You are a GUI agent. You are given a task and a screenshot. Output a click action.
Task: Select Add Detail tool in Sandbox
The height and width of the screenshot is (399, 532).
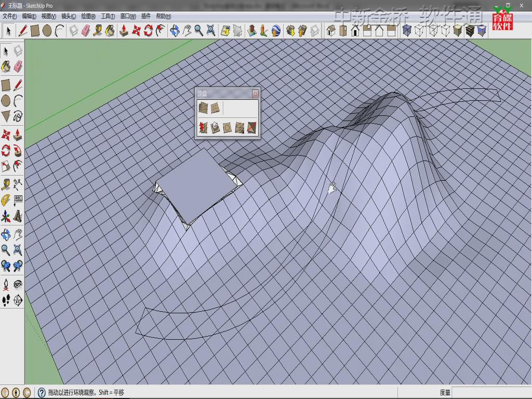[240, 128]
